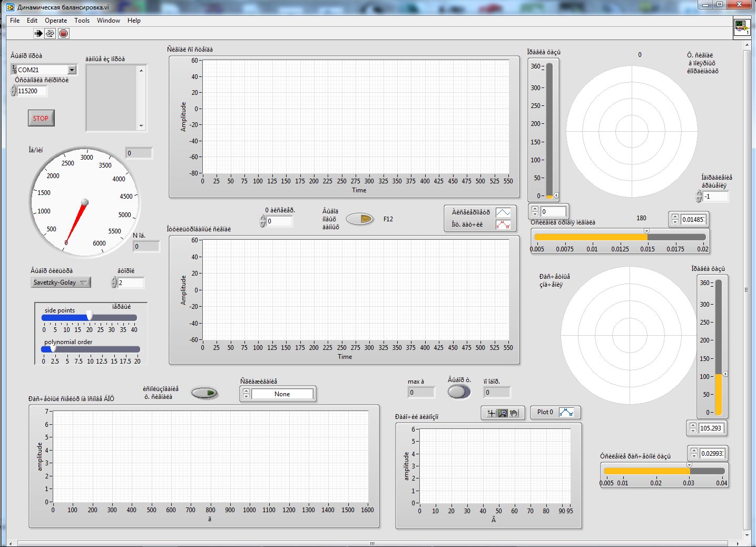The image size is (756, 547).
Task: Click the 115200 baud rate input field
Action: (32, 91)
